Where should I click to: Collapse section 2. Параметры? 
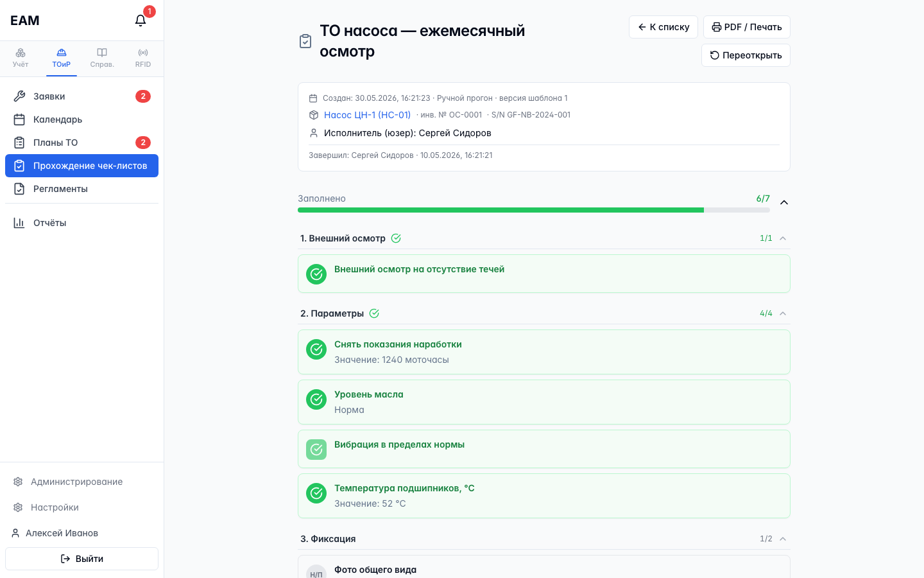pos(783,313)
